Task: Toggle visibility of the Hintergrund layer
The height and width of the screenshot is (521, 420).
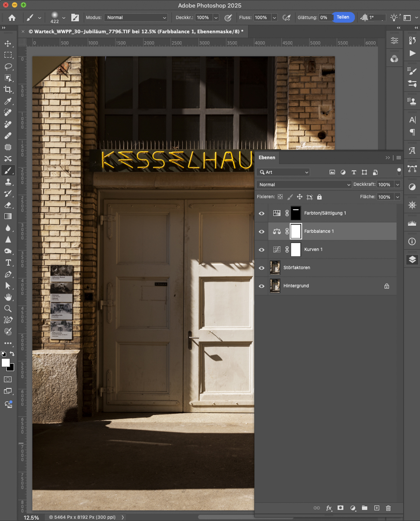Action: 262,286
